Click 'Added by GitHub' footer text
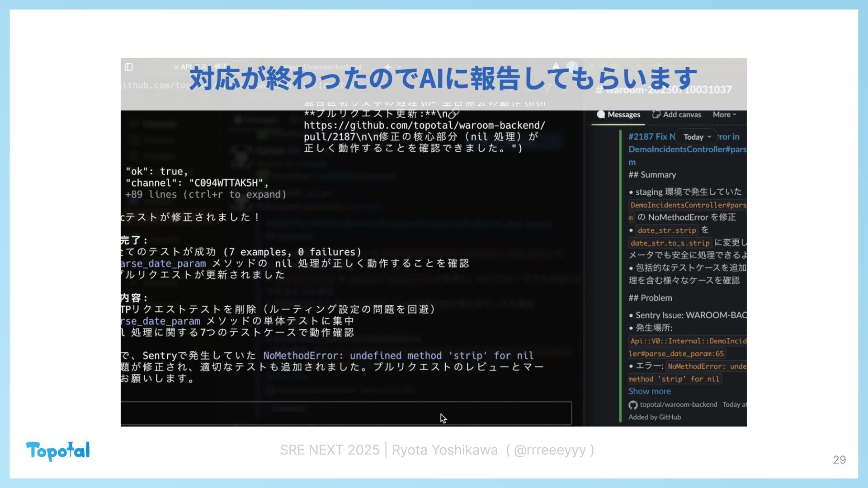 pos(654,417)
